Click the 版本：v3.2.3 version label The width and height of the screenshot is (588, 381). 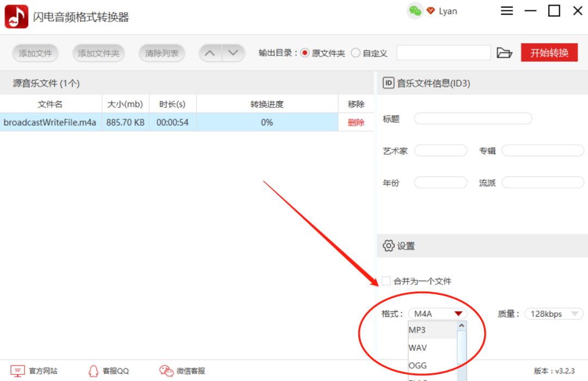554,371
